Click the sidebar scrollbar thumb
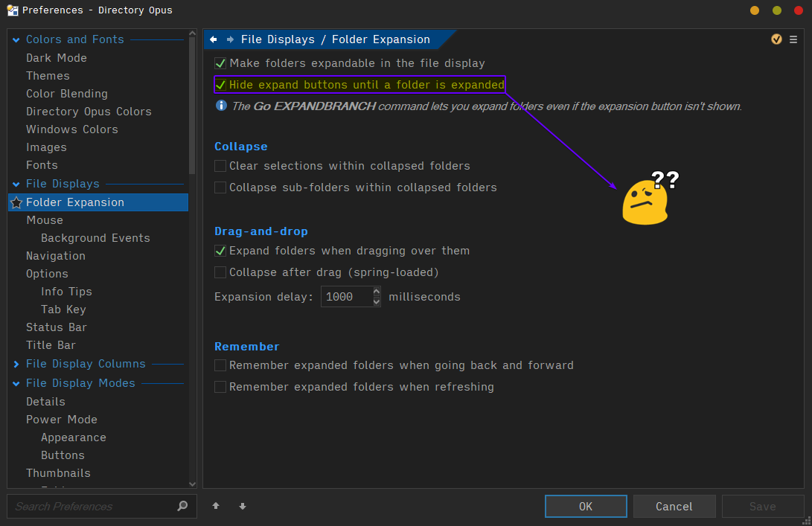 (x=192, y=106)
